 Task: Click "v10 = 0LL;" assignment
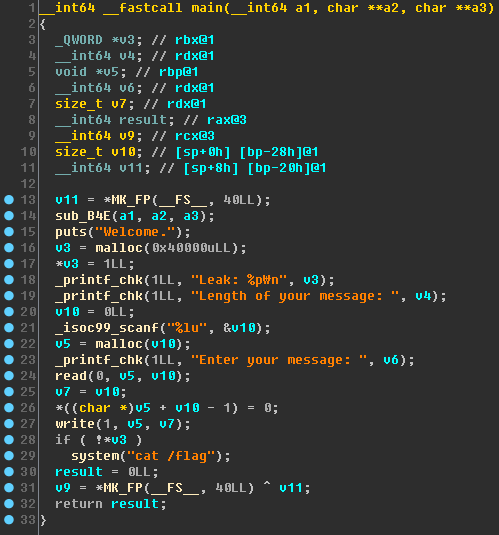[95, 312]
